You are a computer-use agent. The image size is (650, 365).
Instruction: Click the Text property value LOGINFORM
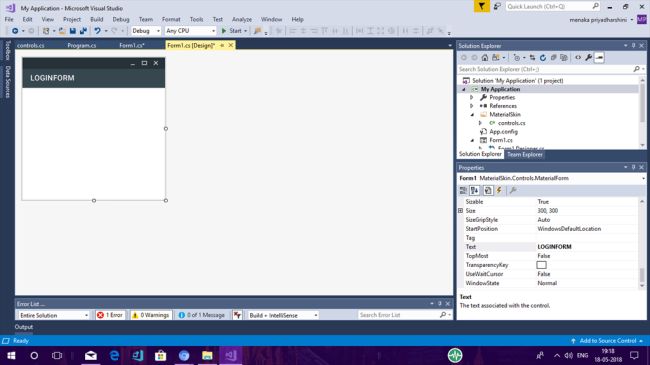click(554, 247)
